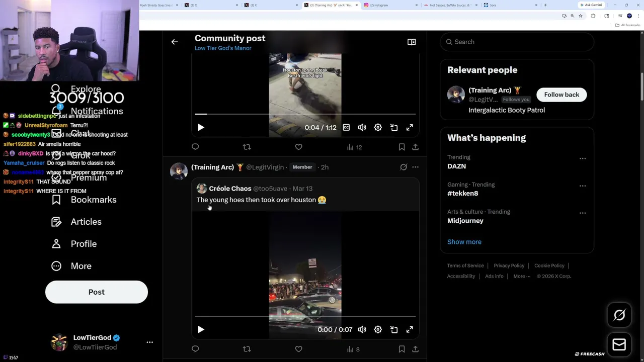Enter fullscreen on the second video
The image size is (644, 362).
coord(410,330)
